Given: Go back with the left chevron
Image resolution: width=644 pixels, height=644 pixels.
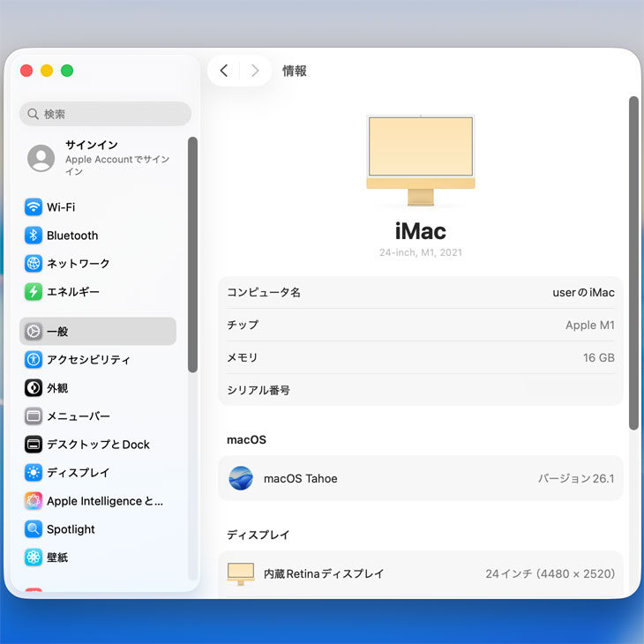Looking at the screenshot, I should [224, 71].
